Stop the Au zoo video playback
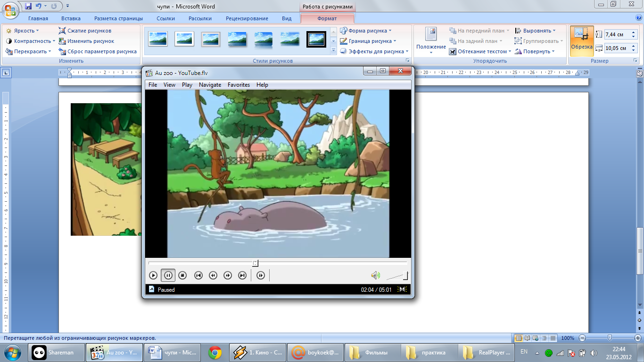This screenshot has height=362, width=644. pos(183,275)
